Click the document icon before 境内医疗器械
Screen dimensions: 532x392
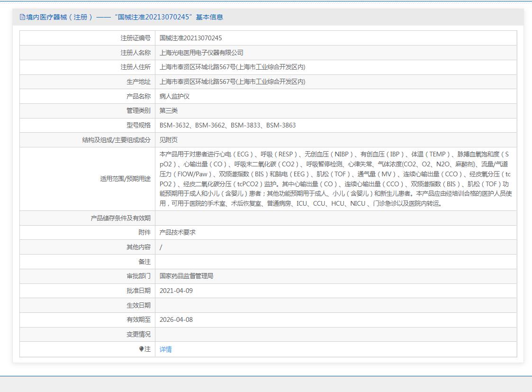22,17
